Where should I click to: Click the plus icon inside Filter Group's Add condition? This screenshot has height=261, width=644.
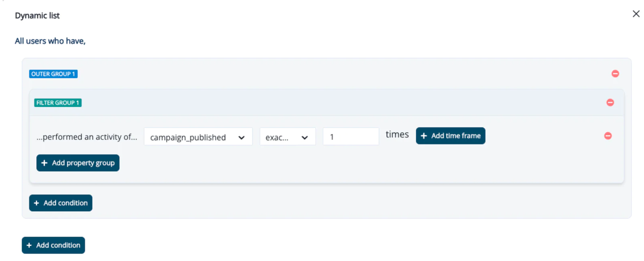(x=36, y=203)
